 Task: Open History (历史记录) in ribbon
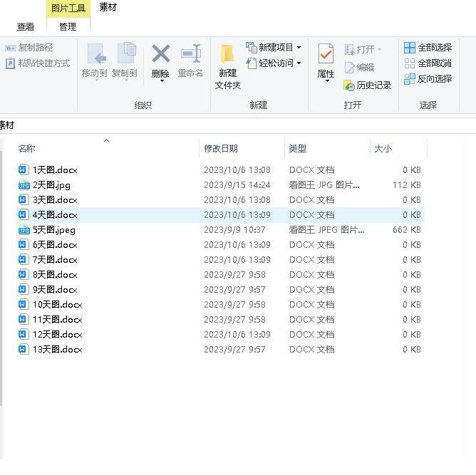[x=367, y=85]
